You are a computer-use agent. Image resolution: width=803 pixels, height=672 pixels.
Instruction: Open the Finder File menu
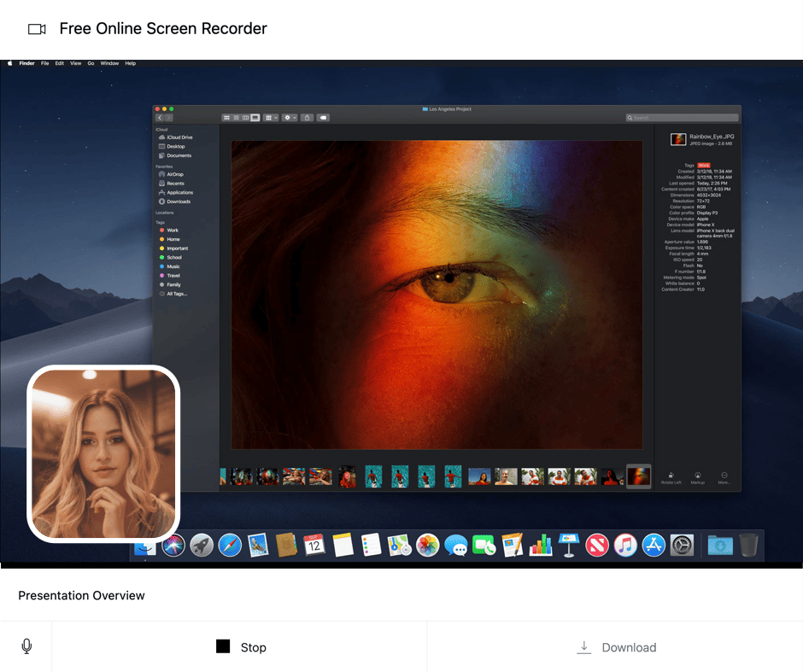(44, 63)
